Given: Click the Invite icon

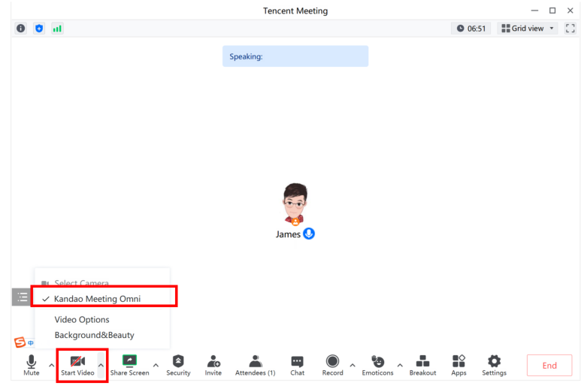Looking at the screenshot, I should [213, 365].
